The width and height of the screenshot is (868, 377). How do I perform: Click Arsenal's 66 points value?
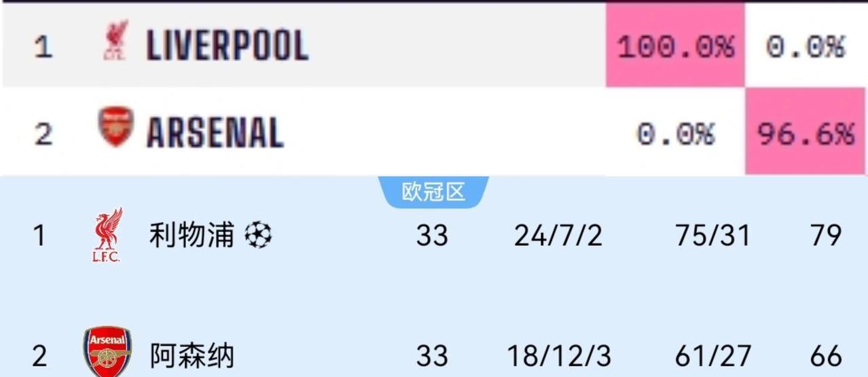(826, 356)
